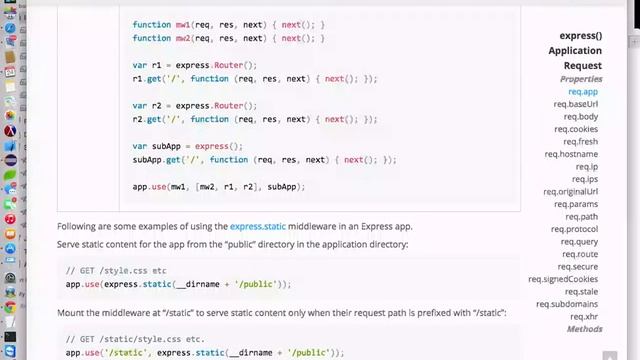Select the req.query sidebar link
This screenshot has height=360, width=640.
579,242
